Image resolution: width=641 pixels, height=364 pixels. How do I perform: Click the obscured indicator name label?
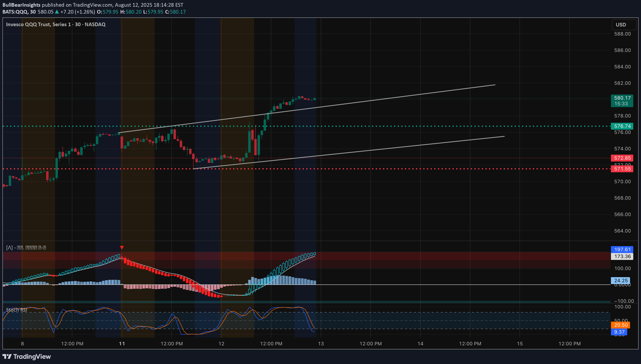[26, 248]
